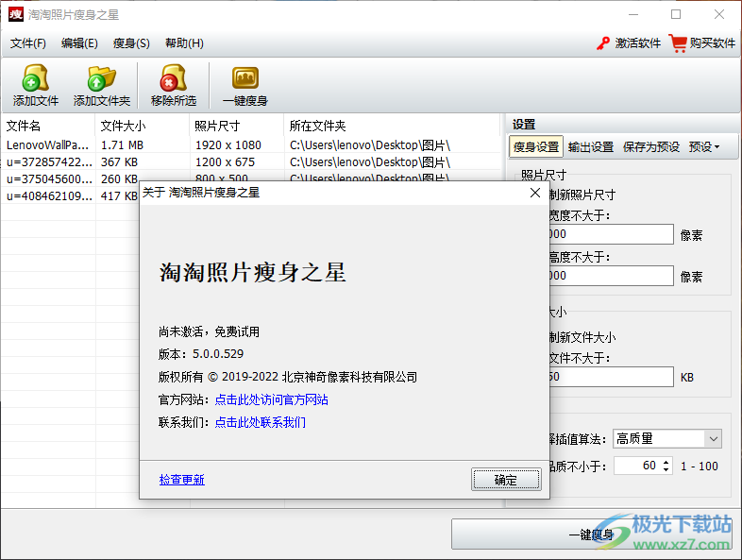Click the 添加文件 add file icon
Image resolution: width=742 pixels, height=560 pixels.
point(36,78)
